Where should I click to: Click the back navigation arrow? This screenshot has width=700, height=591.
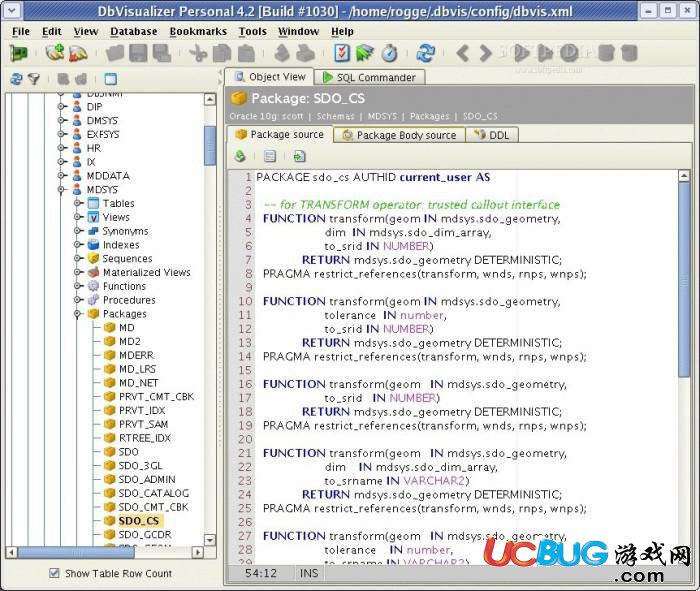[462, 54]
